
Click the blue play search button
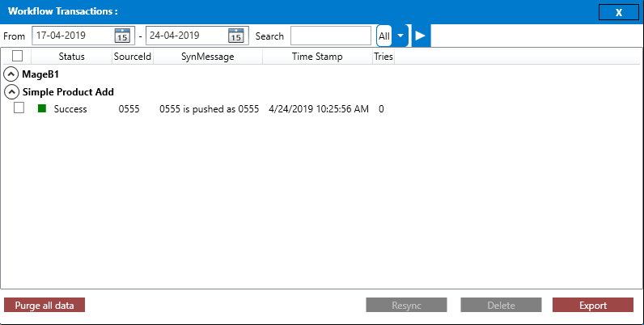pos(421,36)
